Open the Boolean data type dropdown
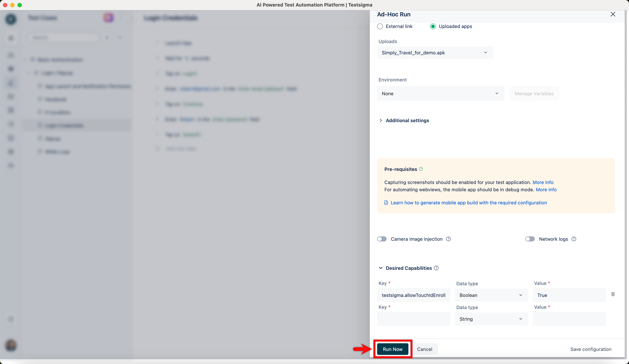 coord(491,295)
